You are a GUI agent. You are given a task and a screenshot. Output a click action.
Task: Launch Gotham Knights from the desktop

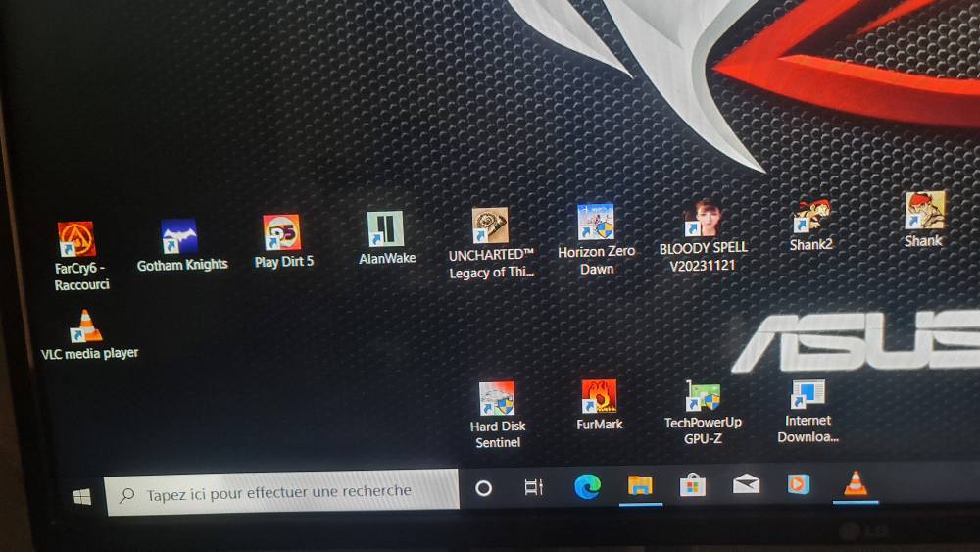pos(180,235)
